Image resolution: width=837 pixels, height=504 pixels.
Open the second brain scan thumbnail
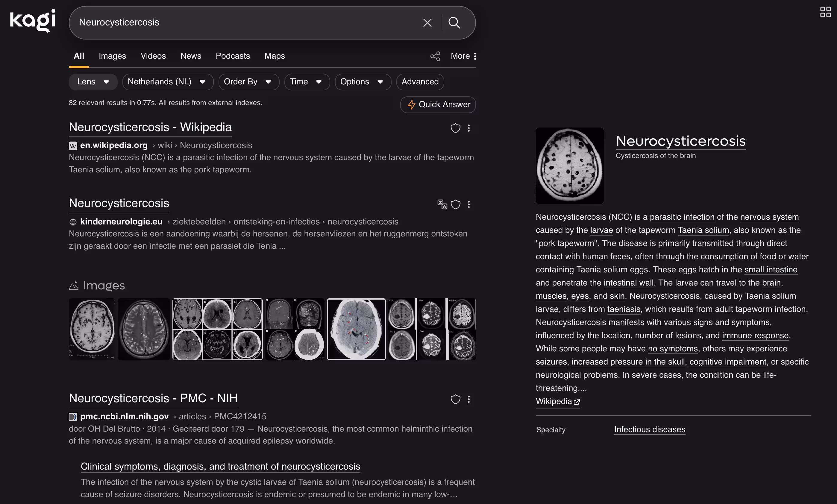(x=144, y=329)
